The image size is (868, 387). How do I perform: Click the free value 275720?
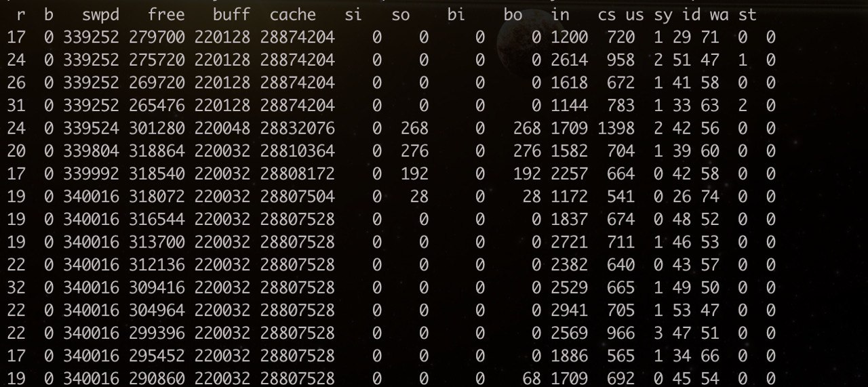[x=156, y=60]
